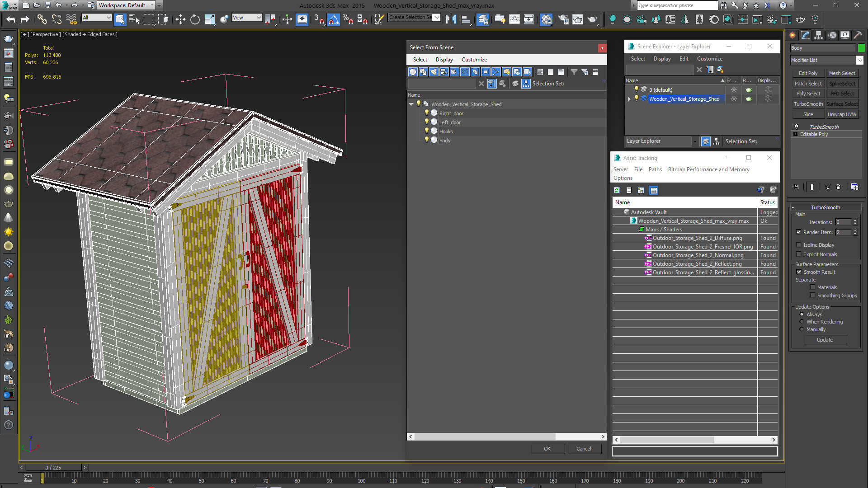The width and height of the screenshot is (868, 488).
Task: Click Display Geometry filter in Select From Scene
Action: (413, 72)
